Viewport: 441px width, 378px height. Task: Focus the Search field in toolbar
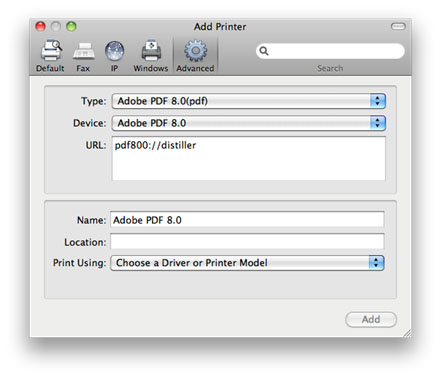(x=330, y=51)
